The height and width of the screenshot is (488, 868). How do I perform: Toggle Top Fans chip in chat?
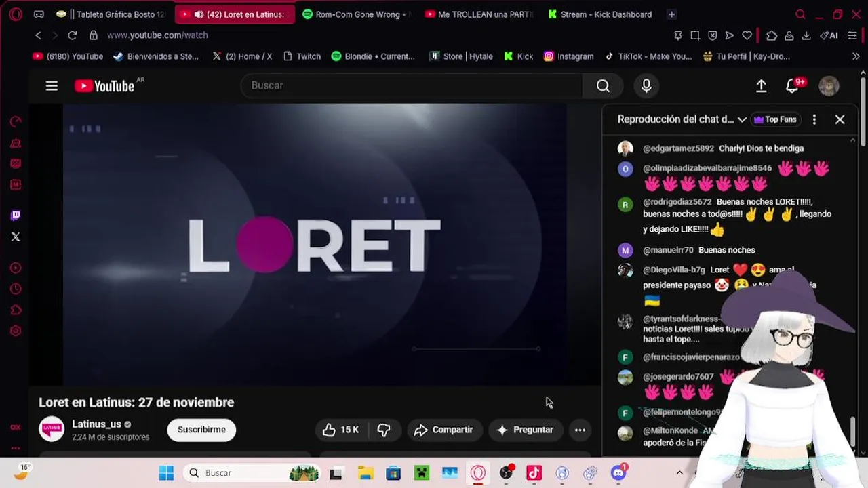(x=775, y=119)
